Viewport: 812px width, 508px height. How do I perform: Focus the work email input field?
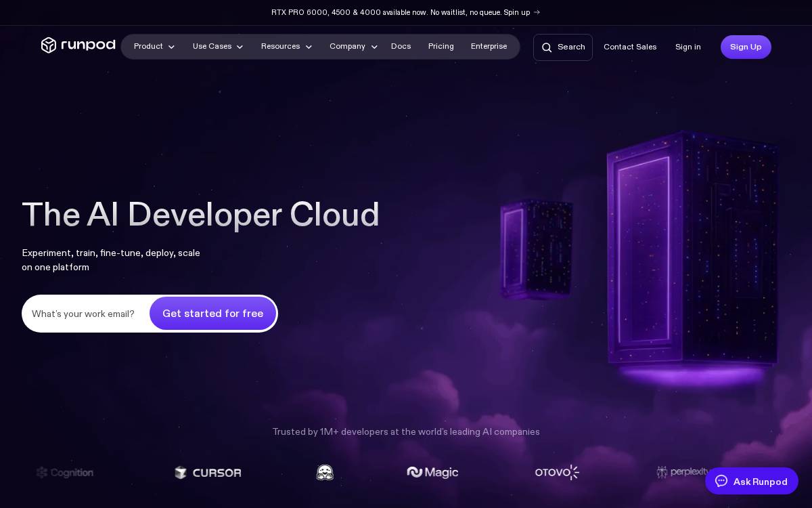click(85, 314)
